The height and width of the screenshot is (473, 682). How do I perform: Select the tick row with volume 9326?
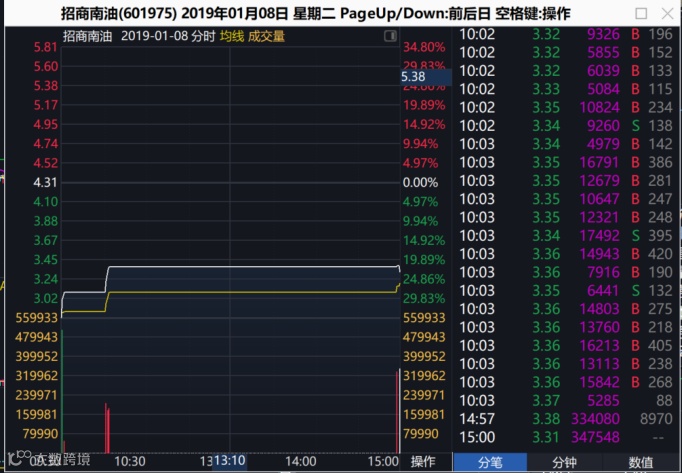coord(566,34)
